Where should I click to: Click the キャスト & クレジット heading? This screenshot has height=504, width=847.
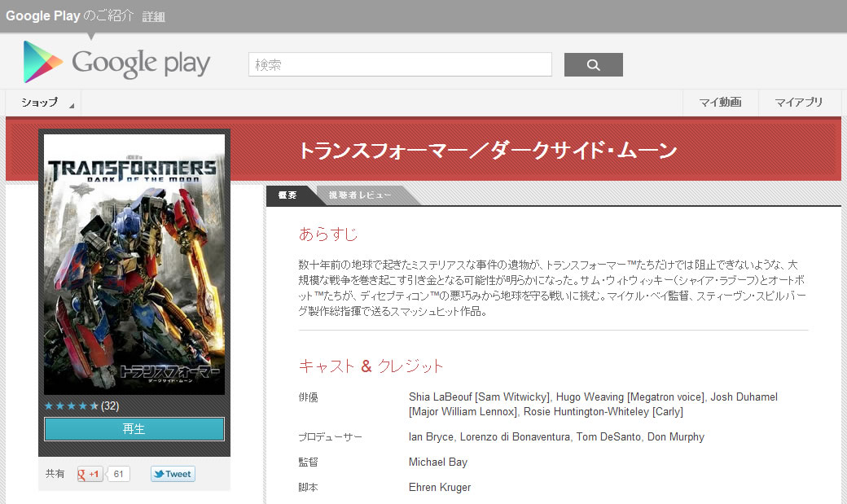(371, 366)
